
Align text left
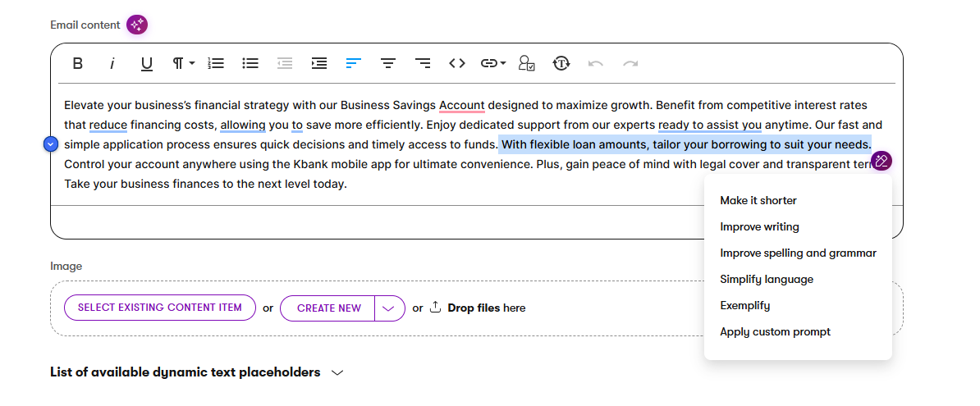(354, 64)
